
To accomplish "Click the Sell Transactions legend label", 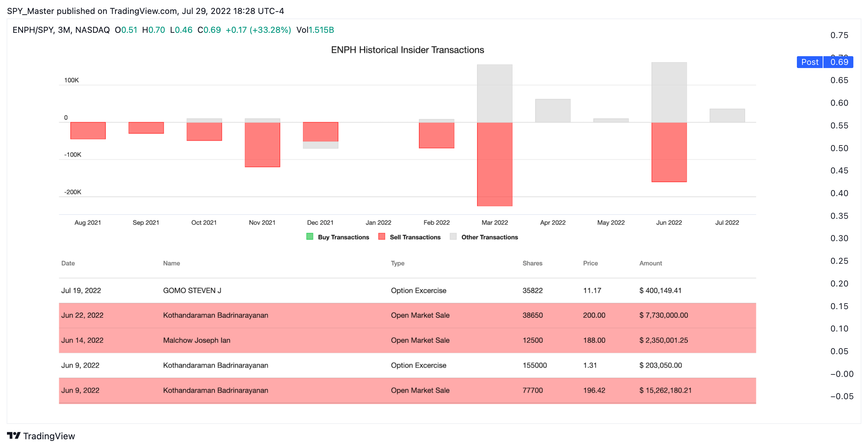I will [x=415, y=237].
